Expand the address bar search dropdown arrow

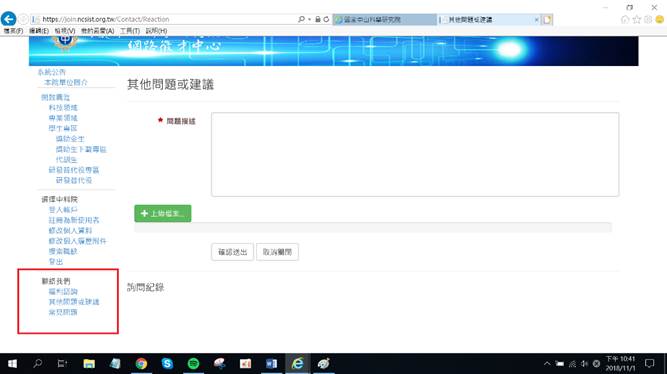tap(309, 20)
